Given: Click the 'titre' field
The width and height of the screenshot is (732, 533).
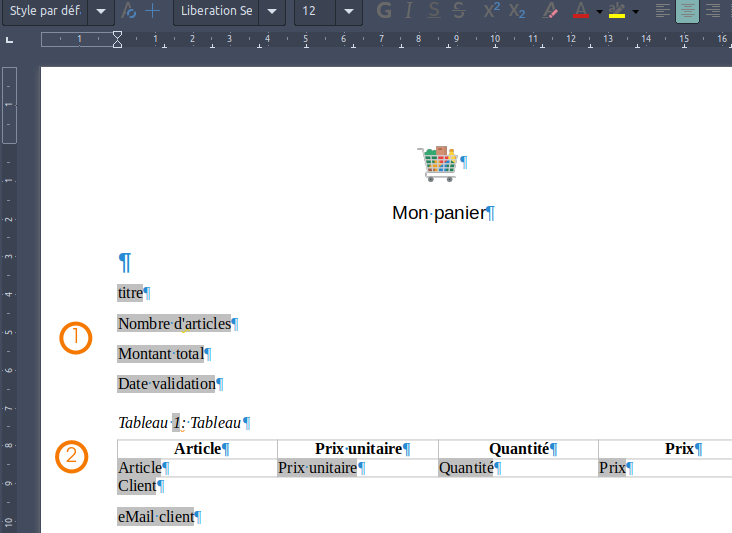Looking at the screenshot, I should point(130,293).
